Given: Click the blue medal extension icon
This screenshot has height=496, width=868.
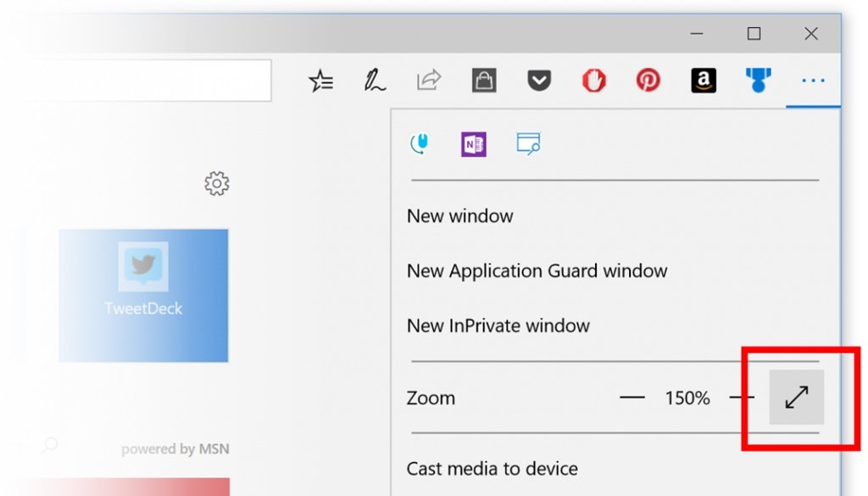Looking at the screenshot, I should (x=758, y=81).
